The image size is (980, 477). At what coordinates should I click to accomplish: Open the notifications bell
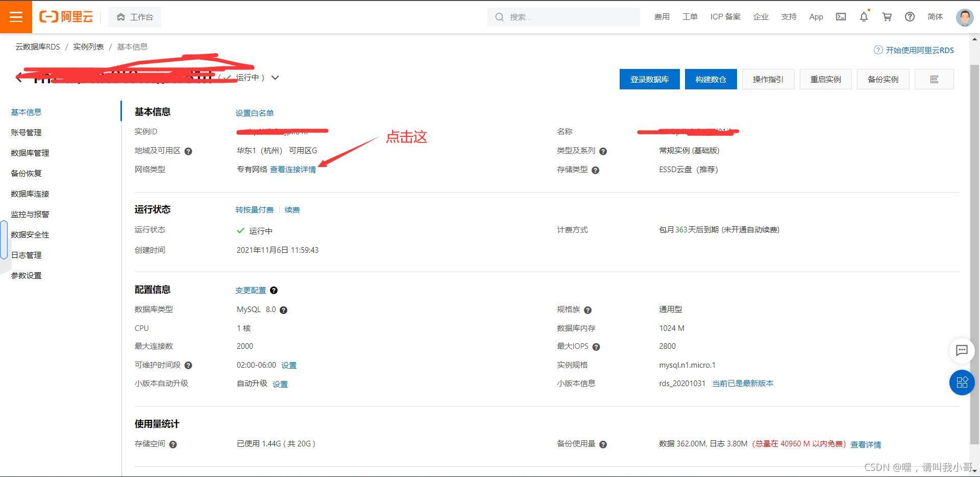click(864, 16)
